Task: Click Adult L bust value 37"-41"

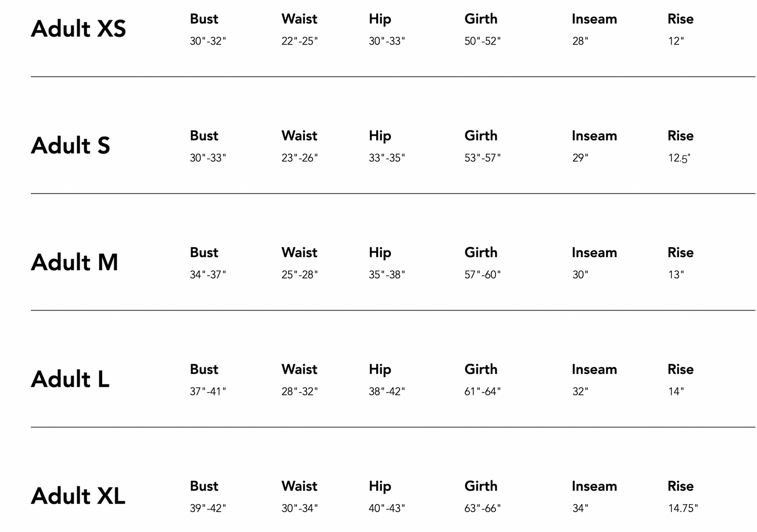Action: click(208, 392)
